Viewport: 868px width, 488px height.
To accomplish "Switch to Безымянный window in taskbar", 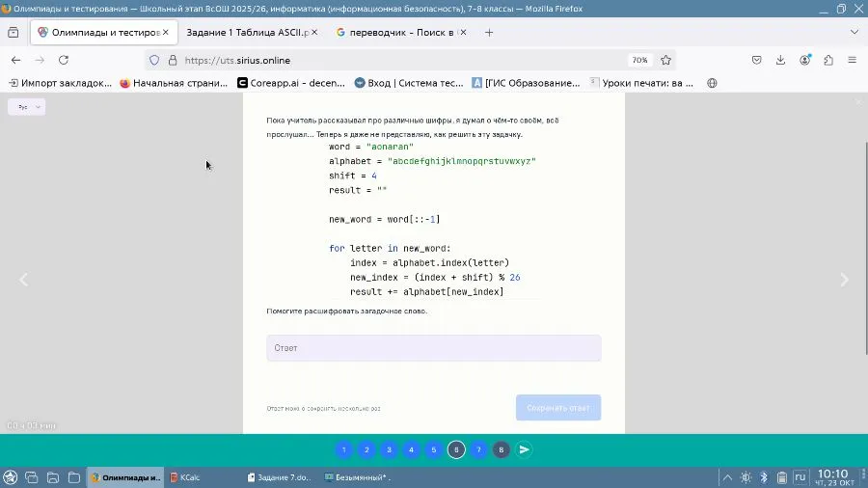I will (x=358, y=477).
